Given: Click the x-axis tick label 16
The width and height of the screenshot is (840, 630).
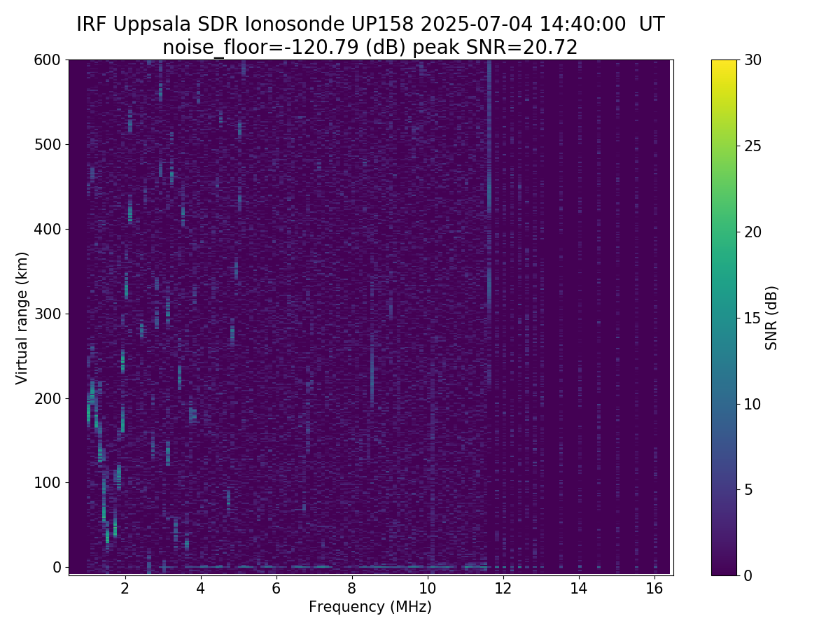Looking at the screenshot, I should (x=654, y=589).
